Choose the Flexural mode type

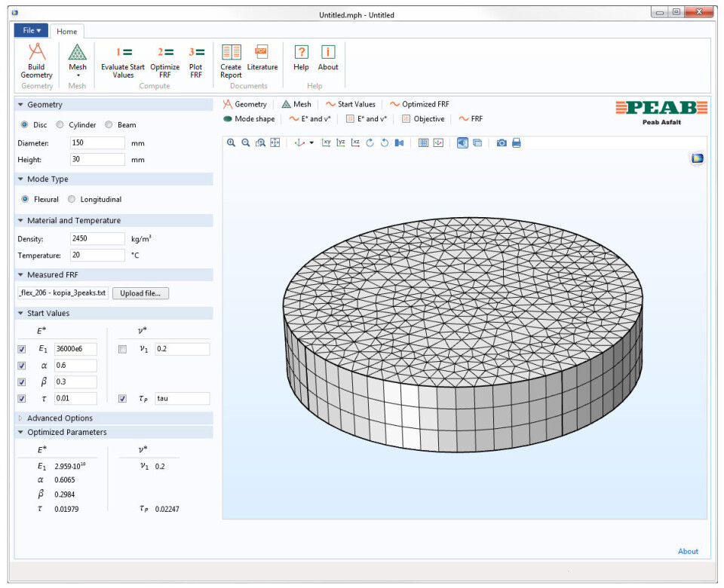[25, 199]
